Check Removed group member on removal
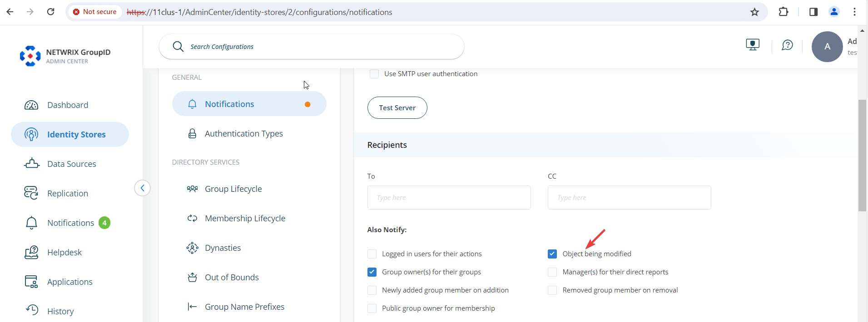 tap(552, 290)
